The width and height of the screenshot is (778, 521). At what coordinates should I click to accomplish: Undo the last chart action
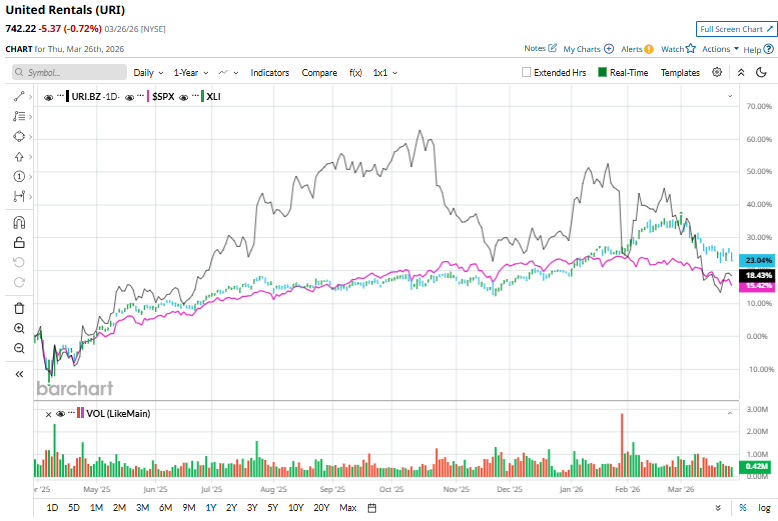click(19, 262)
